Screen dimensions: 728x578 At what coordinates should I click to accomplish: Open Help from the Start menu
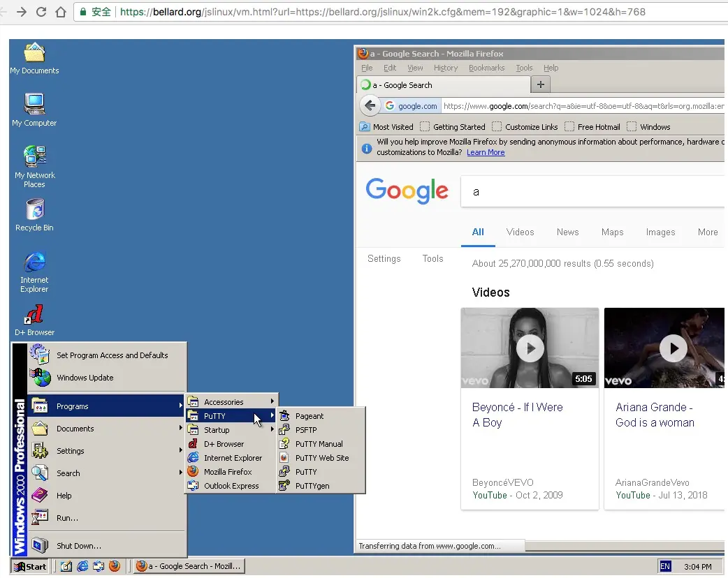tap(107, 496)
